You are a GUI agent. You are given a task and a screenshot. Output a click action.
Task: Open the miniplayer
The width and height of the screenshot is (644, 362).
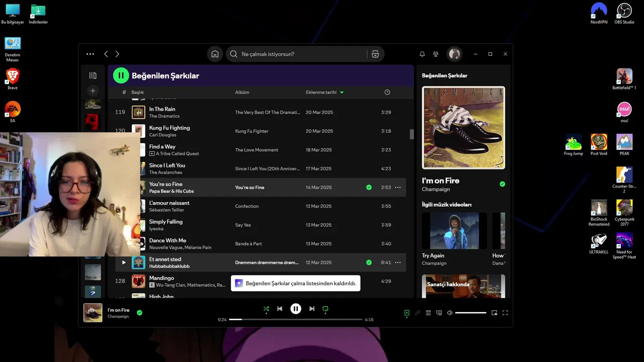pos(494,313)
